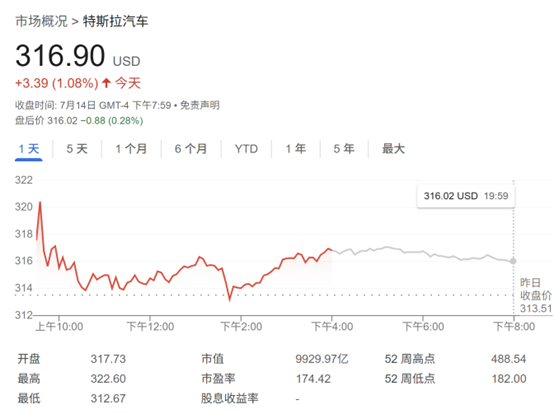Viewport: 554px width, 414px height.
Task: Click the 最低 label
Action: 29,398
